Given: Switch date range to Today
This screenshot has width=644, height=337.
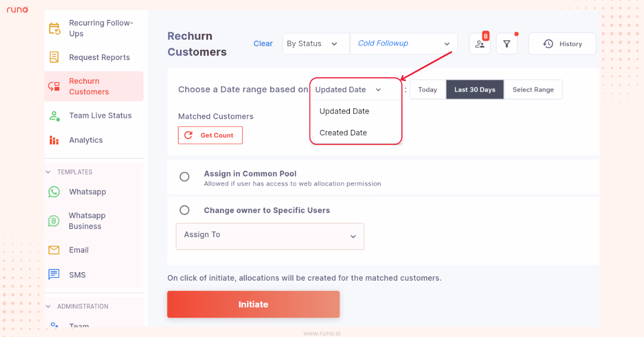Looking at the screenshot, I should 427,89.
